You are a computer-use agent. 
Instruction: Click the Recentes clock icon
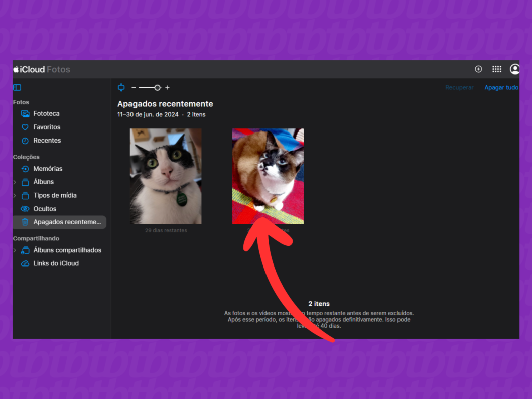tap(25, 141)
